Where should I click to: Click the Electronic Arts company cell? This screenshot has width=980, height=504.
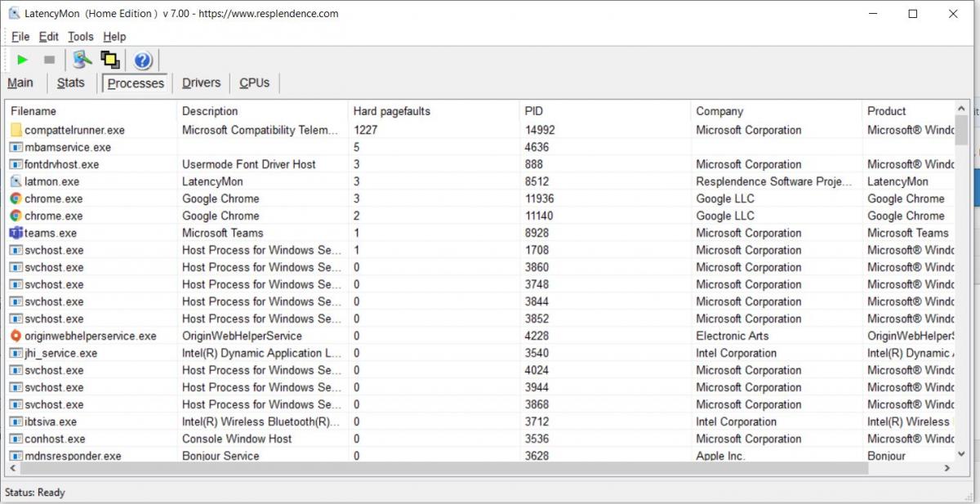733,336
